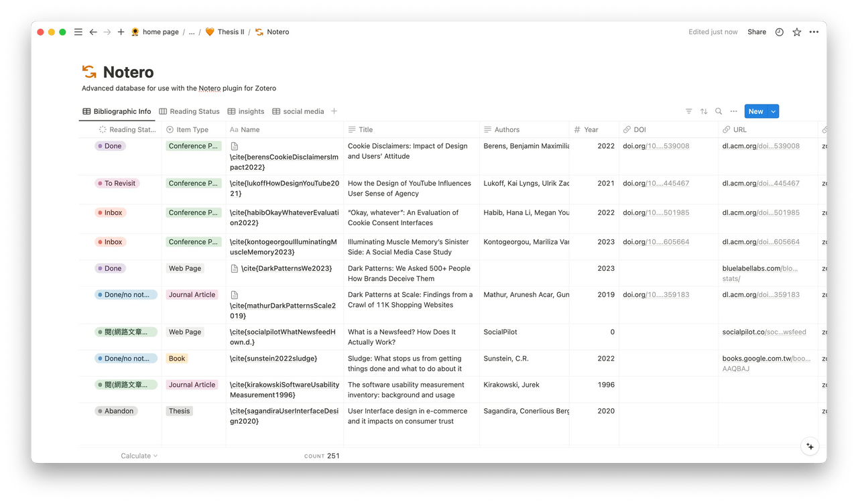Open the top-right page options ellipsis menu

[814, 31]
